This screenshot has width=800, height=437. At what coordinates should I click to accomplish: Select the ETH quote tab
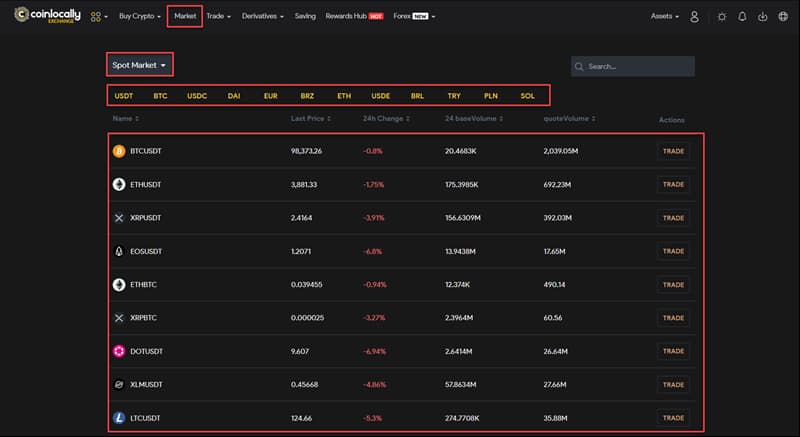coord(344,96)
